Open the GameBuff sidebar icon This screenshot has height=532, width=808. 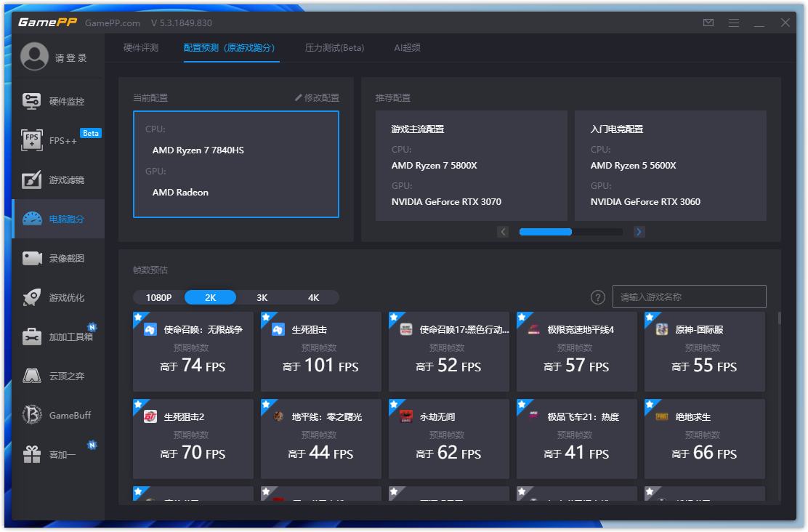click(x=32, y=416)
